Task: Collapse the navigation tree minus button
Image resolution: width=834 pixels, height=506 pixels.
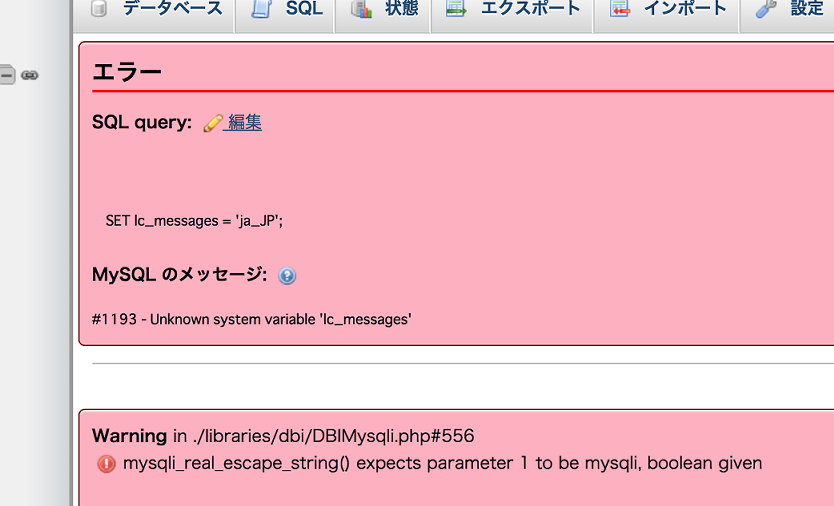Action: pyautogui.click(x=7, y=74)
